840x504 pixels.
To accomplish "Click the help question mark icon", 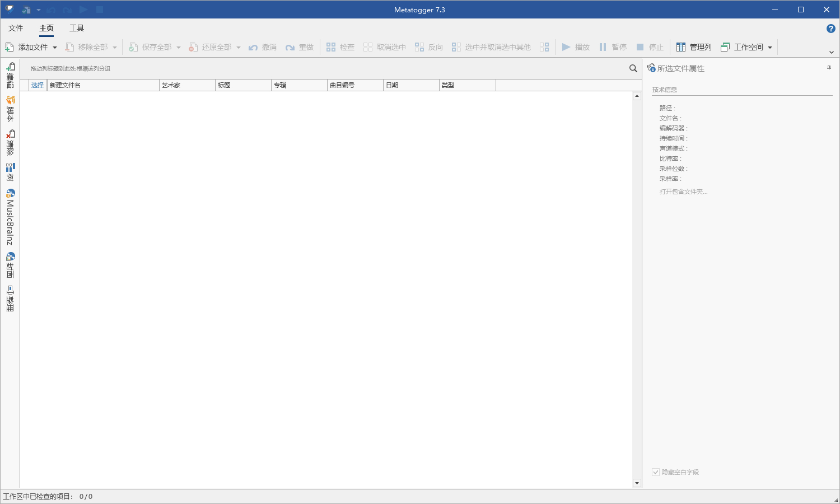I will pos(831,29).
